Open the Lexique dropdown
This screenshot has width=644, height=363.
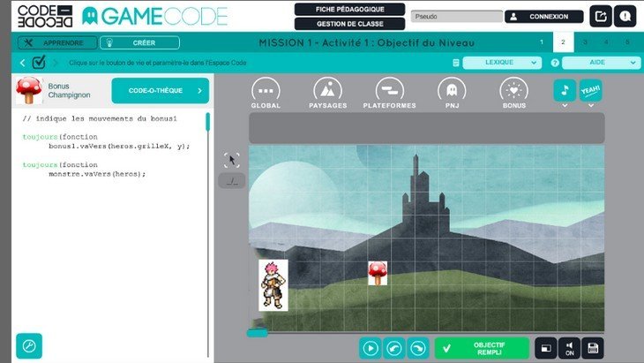pyautogui.click(x=502, y=63)
